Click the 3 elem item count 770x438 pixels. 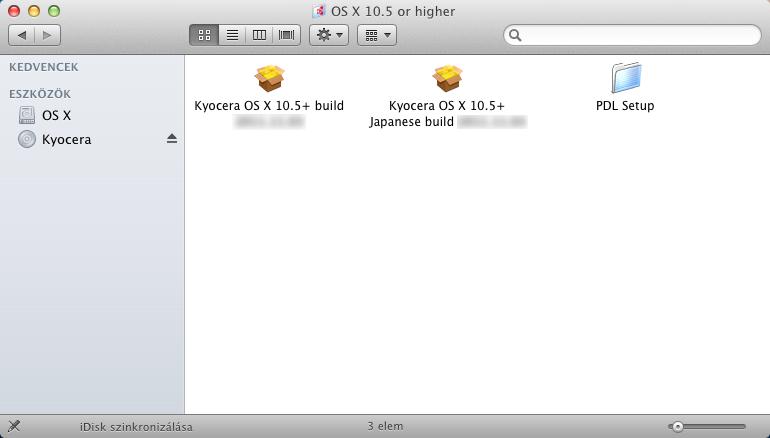pyautogui.click(x=385, y=426)
